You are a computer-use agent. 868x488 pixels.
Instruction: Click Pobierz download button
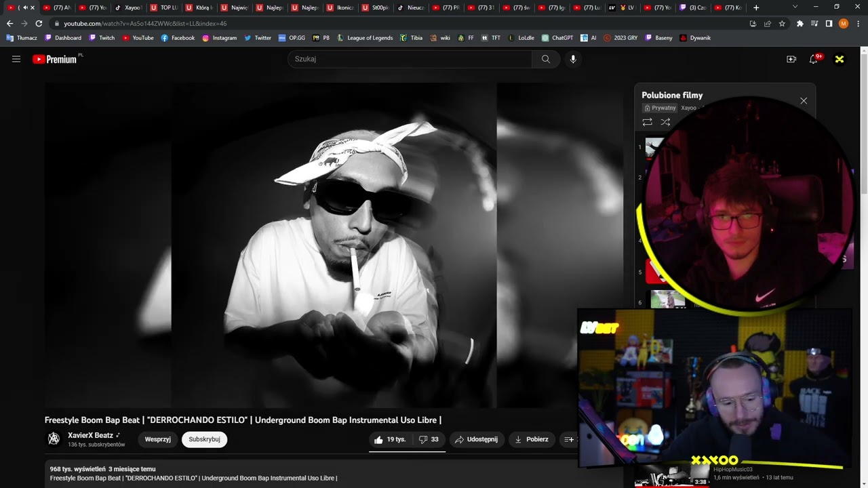point(532,439)
